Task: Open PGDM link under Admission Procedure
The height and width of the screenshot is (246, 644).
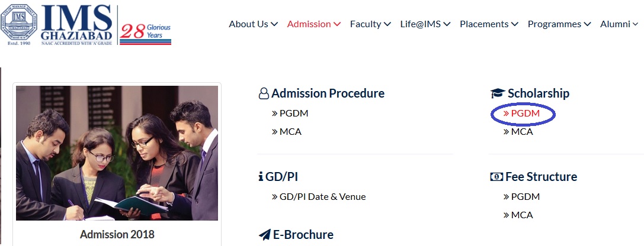Action: point(293,113)
